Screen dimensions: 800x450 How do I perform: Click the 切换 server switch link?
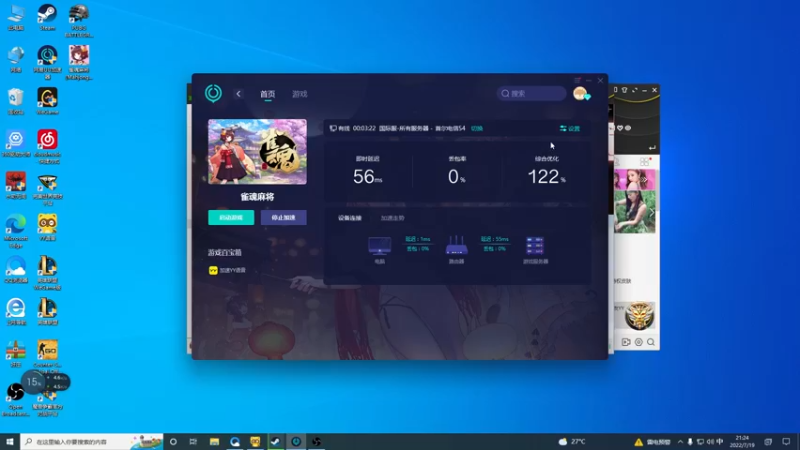tap(477, 129)
